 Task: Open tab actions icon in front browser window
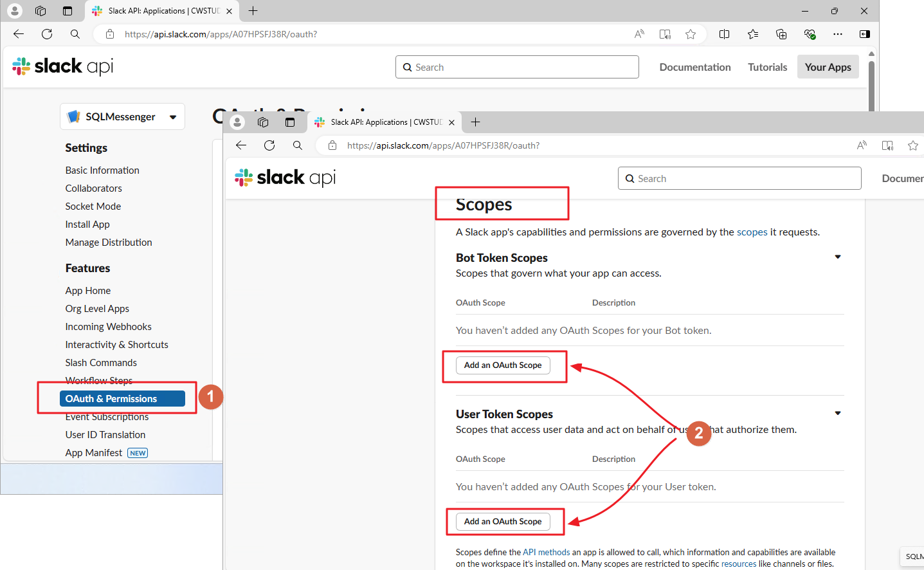click(x=290, y=122)
